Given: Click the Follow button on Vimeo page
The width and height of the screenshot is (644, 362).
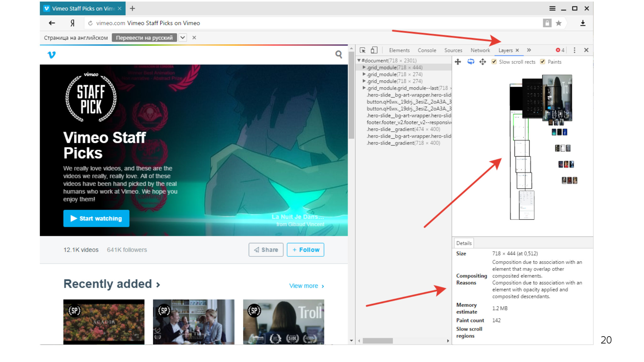Looking at the screenshot, I should [305, 250].
